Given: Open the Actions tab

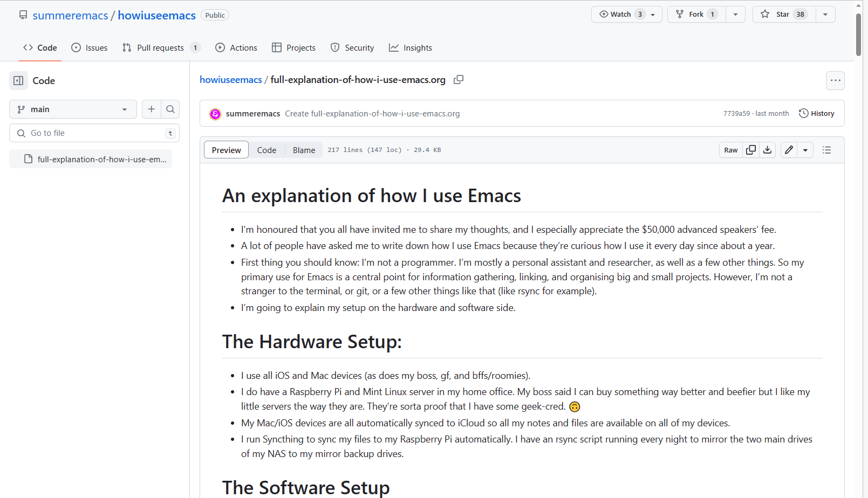Looking at the screenshot, I should (x=236, y=48).
